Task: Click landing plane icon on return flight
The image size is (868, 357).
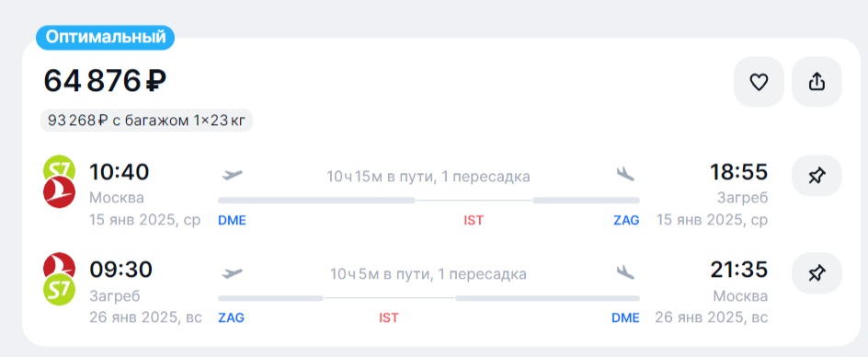Action: pos(625,272)
